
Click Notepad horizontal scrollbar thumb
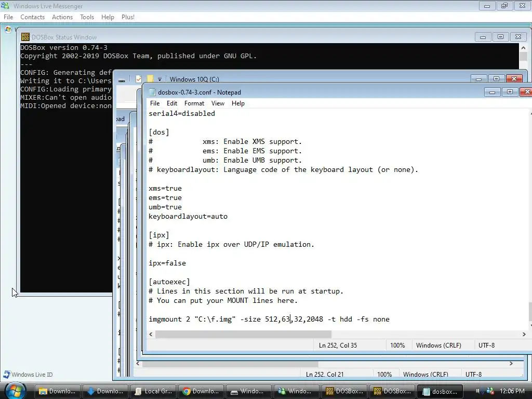point(243,334)
